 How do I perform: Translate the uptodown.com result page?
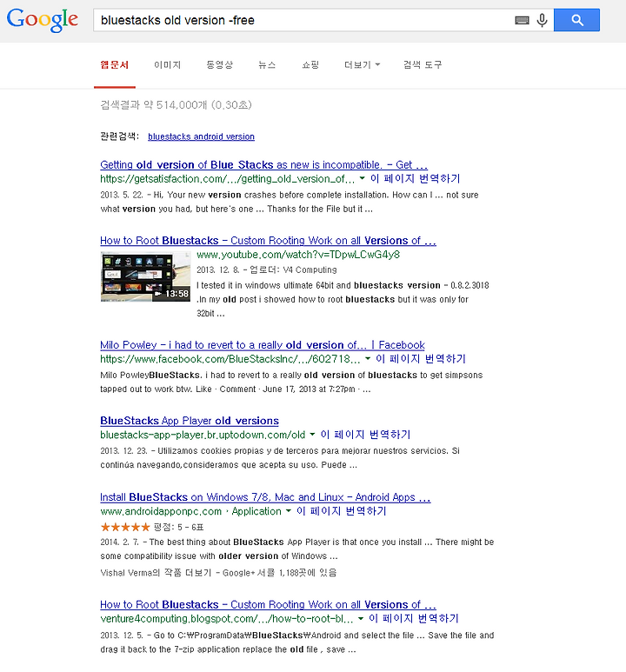tap(365, 435)
